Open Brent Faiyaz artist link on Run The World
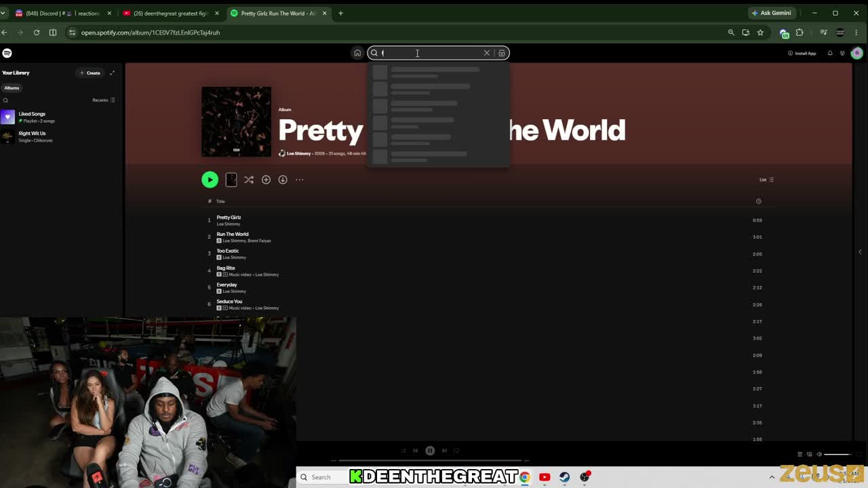The width and height of the screenshot is (868, 488). [x=259, y=241]
